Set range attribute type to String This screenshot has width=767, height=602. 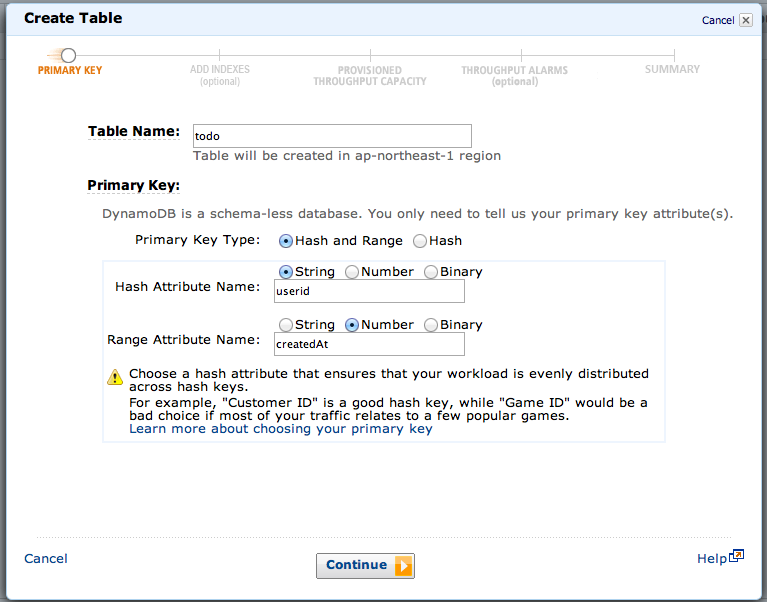[x=286, y=325]
